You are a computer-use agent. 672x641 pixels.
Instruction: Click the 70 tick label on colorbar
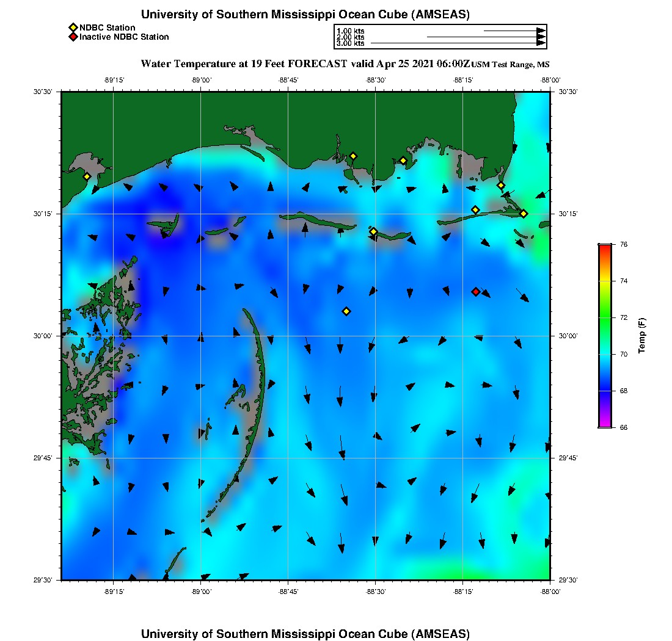click(624, 354)
